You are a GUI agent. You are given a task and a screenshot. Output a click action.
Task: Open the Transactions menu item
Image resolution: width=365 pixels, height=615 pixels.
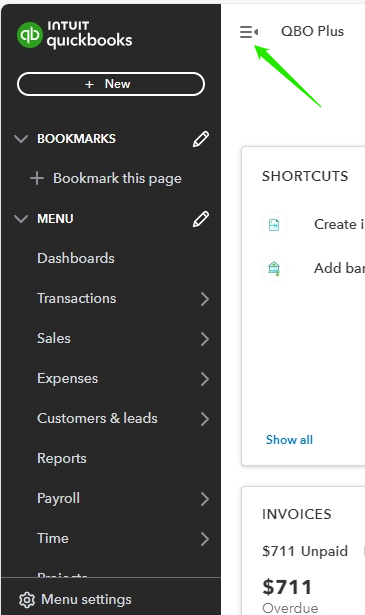[x=77, y=298]
